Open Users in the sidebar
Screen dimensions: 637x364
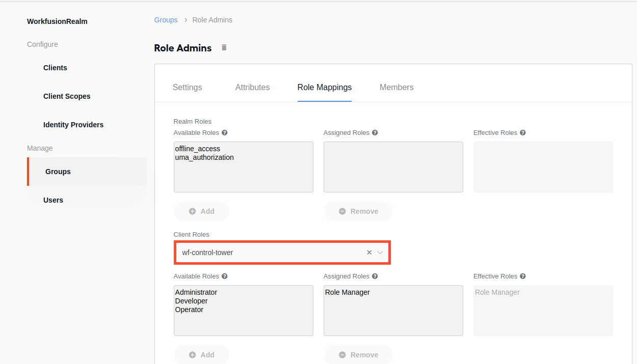53,200
